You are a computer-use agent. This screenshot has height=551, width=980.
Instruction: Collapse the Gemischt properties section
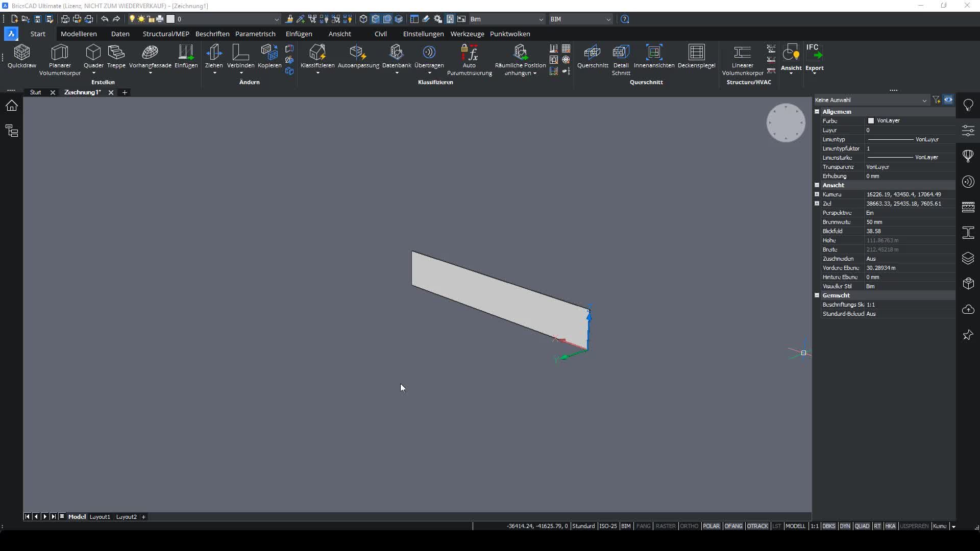click(x=817, y=295)
